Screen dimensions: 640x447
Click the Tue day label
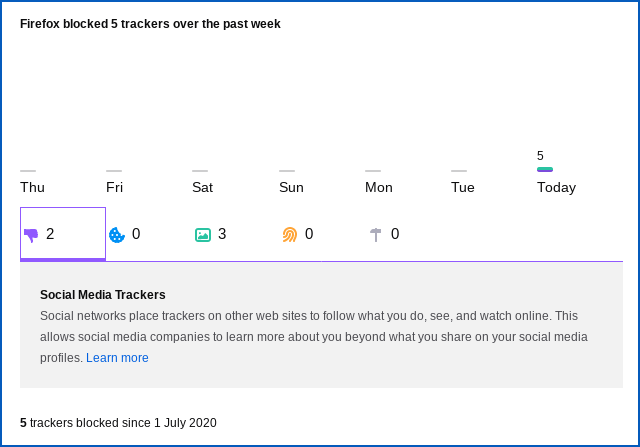[x=462, y=187]
